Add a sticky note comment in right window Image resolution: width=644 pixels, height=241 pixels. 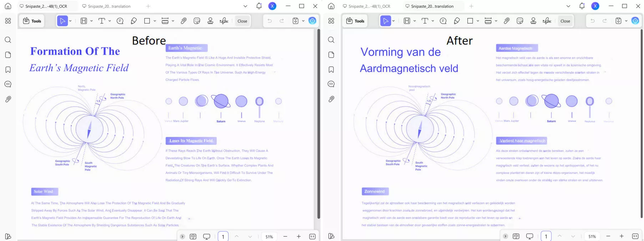pyautogui.click(x=443, y=21)
